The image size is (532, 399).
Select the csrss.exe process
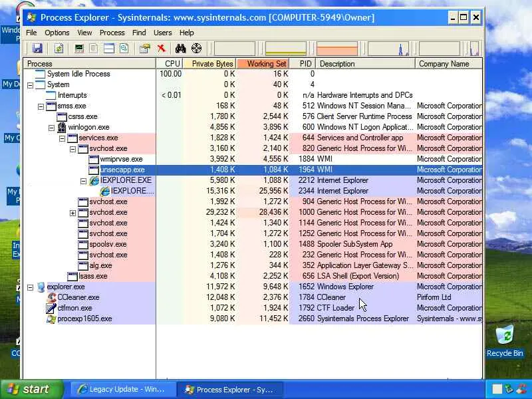coord(253,117)
